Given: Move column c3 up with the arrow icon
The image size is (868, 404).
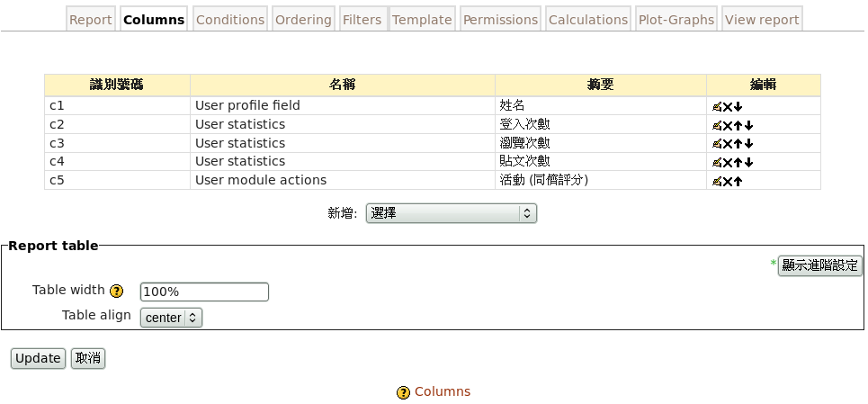Looking at the screenshot, I should coord(738,144).
